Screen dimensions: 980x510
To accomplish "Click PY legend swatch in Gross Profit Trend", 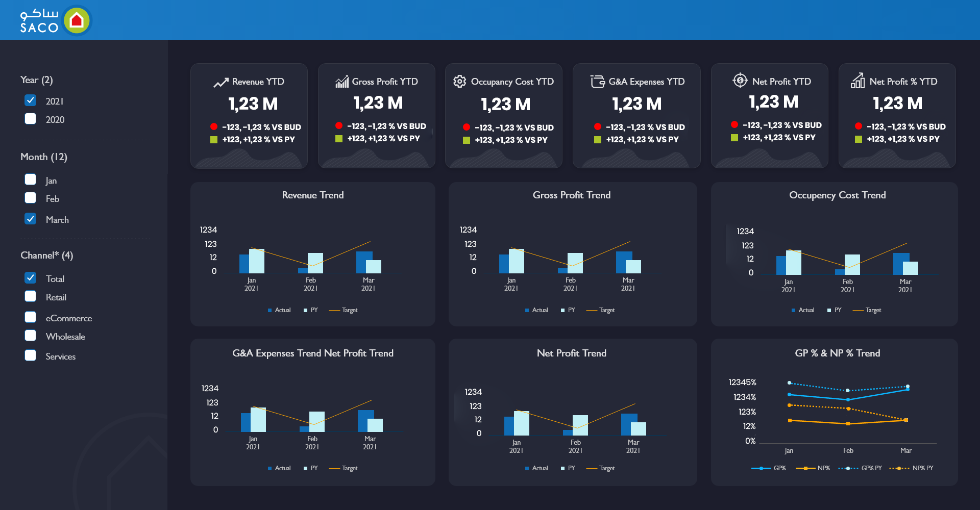I will [562, 310].
